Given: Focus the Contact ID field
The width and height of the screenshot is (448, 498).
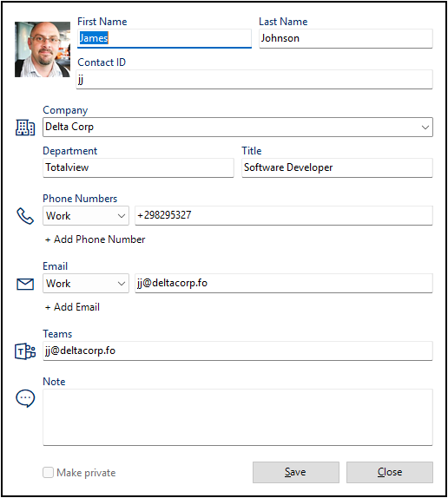Looking at the screenshot, I should point(254,80).
